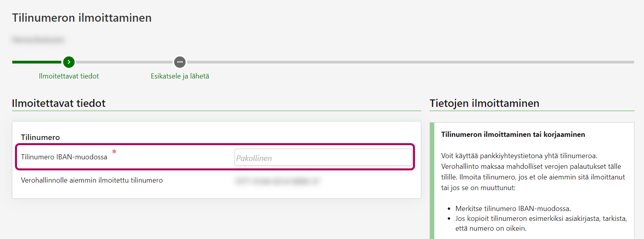
Task: Click the grey ellipsis step circle icon
Action: pyautogui.click(x=180, y=62)
